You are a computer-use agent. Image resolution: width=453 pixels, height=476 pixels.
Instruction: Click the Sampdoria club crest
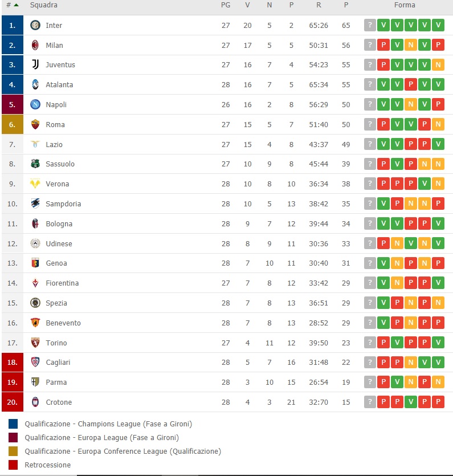point(35,204)
